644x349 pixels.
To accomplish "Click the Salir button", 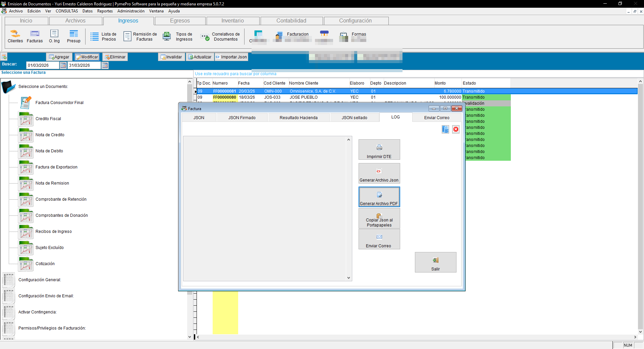I will click(x=435, y=262).
